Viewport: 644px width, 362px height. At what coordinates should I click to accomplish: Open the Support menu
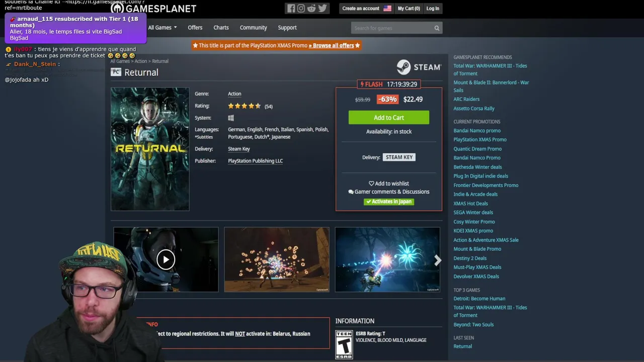(x=287, y=28)
